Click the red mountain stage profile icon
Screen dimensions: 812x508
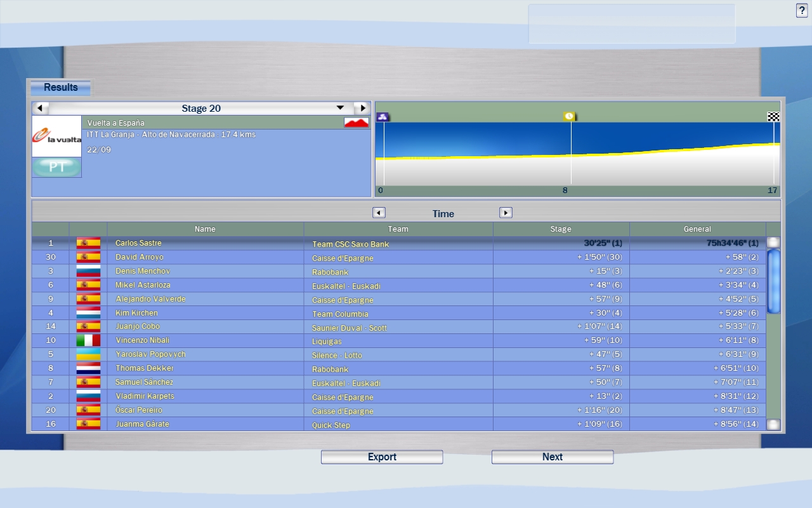click(x=357, y=123)
